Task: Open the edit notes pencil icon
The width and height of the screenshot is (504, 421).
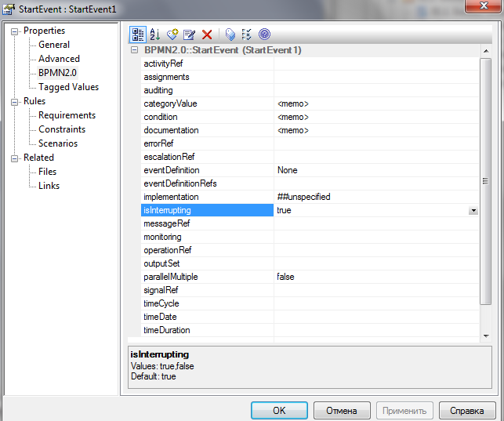Action: (x=189, y=34)
